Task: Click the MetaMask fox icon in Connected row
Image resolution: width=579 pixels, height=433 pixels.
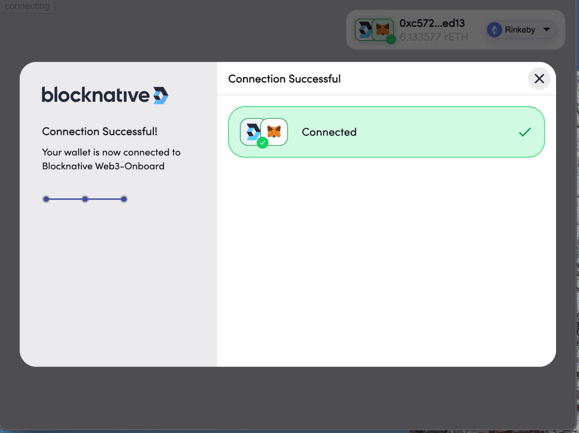Action: click(274, 132)
